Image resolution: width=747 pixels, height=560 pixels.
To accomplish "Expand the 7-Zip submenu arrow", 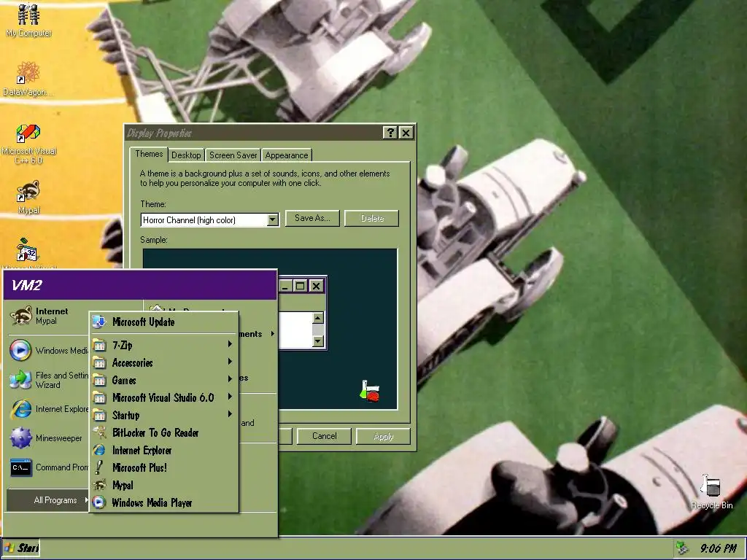I will (230, 344).
